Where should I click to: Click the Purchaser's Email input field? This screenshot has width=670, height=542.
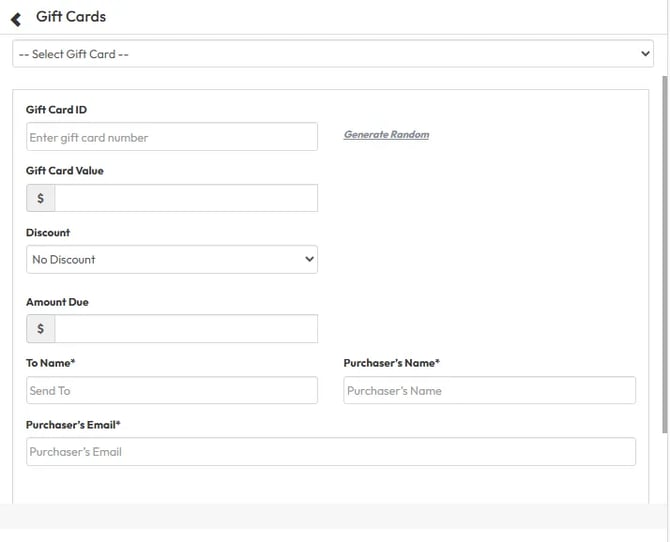coord(330,452)
